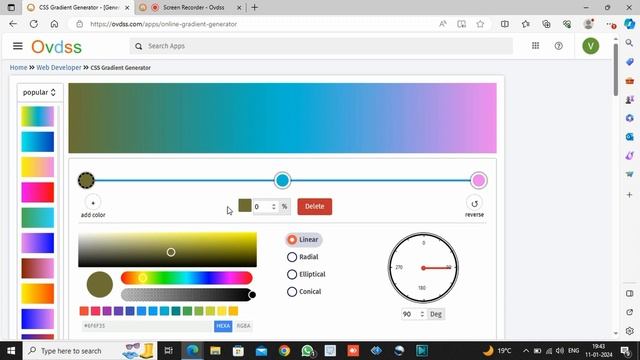Step the stop position percent spinner
The width and height of the screenshot is (640, 360).
click(x=274, y=207)
